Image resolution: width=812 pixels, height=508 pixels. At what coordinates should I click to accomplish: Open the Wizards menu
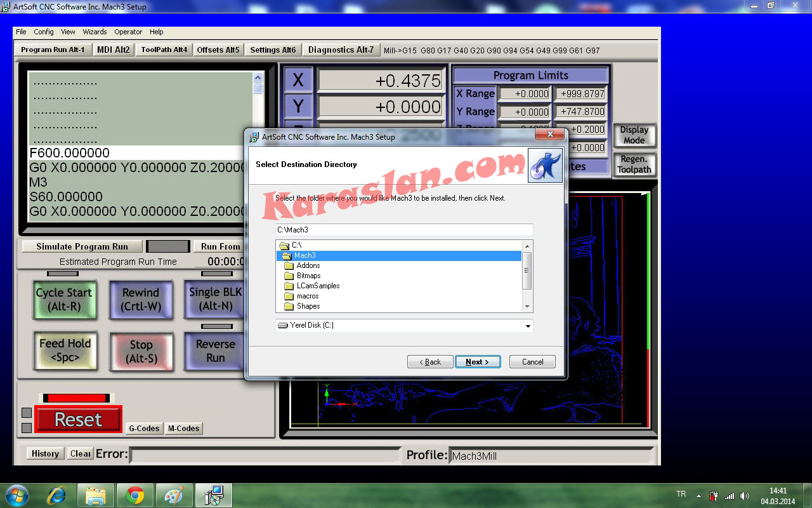pyautogui.click(x=95, y=32)
